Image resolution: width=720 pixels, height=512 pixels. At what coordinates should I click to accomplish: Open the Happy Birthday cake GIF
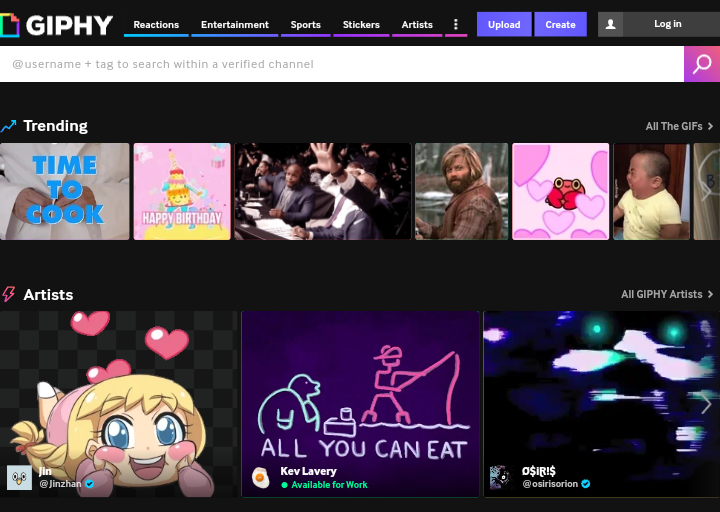tap(182, 191)
